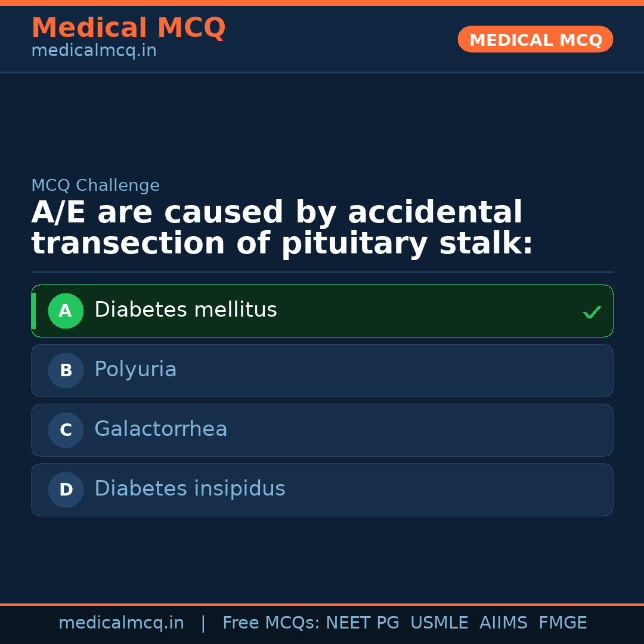644x644 pixels.
Task: Expand the highlighted answer A row
Action: (x=322, y=311)
